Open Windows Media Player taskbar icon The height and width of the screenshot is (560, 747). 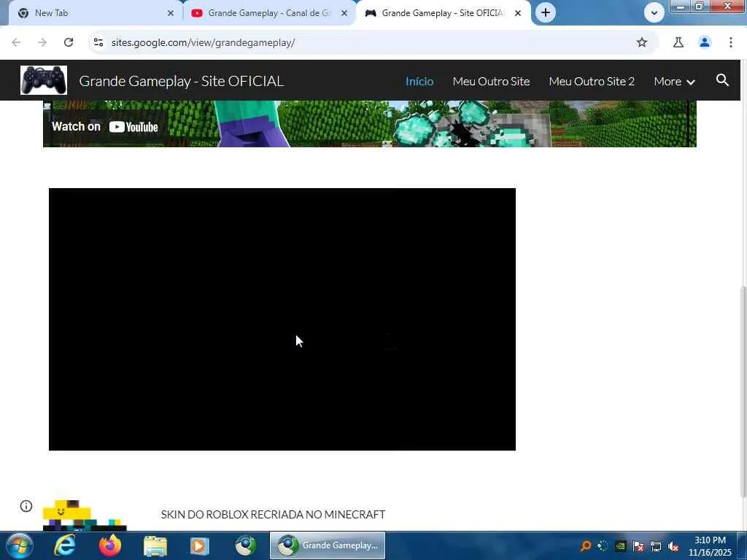click(200, 546)
